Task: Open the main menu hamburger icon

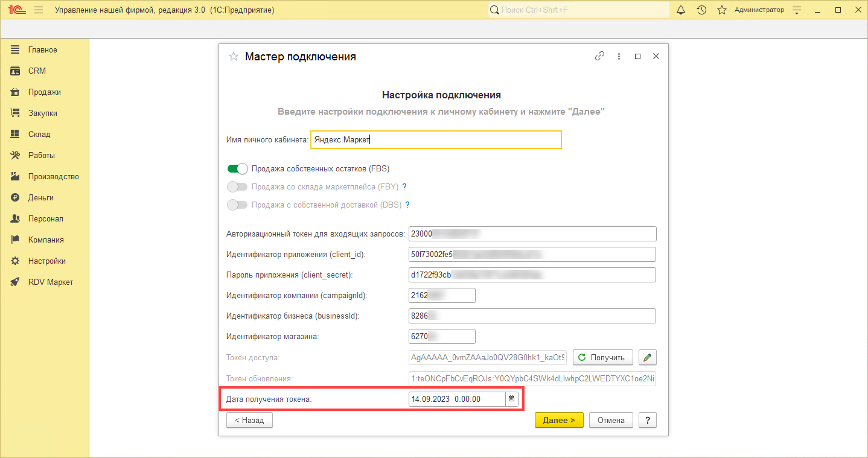Action: [x=39, y=10]
